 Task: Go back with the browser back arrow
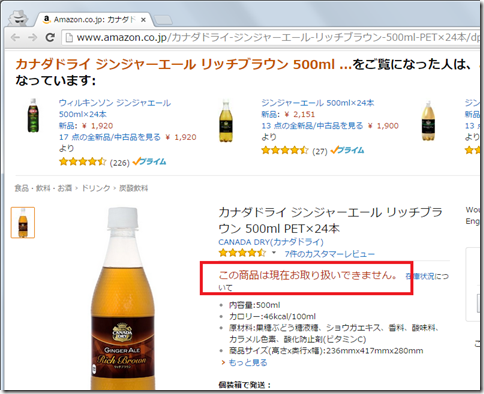[15, 37]
